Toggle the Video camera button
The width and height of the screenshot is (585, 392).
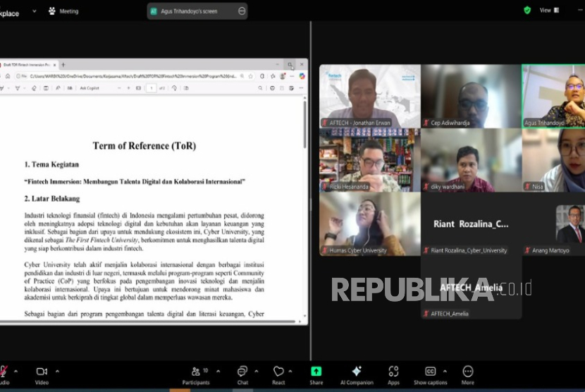tap(42, 372)
